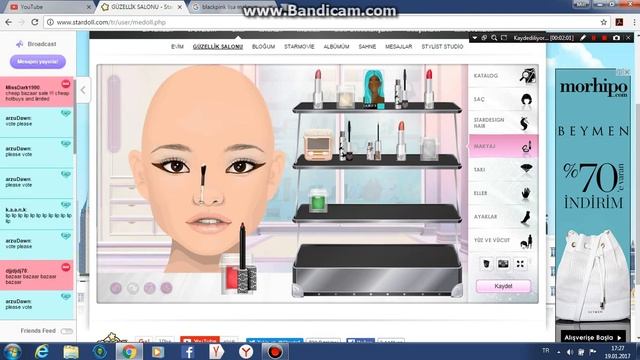Open the SAÇ hair category

(503, 99)
